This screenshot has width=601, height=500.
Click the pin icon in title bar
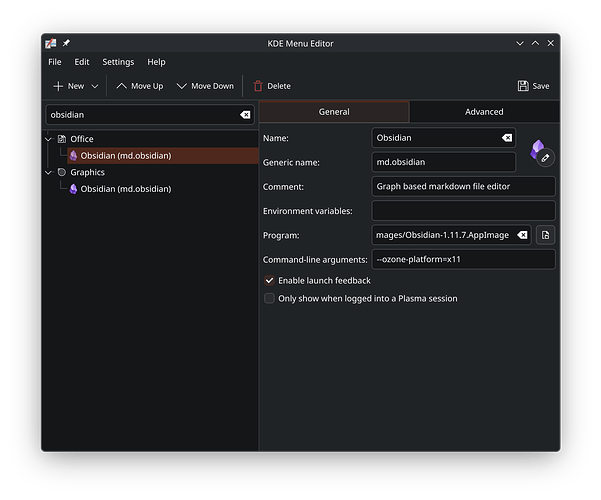[x=66, y=43]
